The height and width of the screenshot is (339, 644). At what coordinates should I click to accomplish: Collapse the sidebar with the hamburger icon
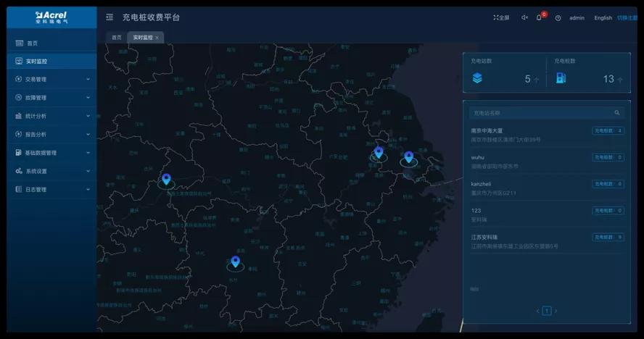coord(110,17)
